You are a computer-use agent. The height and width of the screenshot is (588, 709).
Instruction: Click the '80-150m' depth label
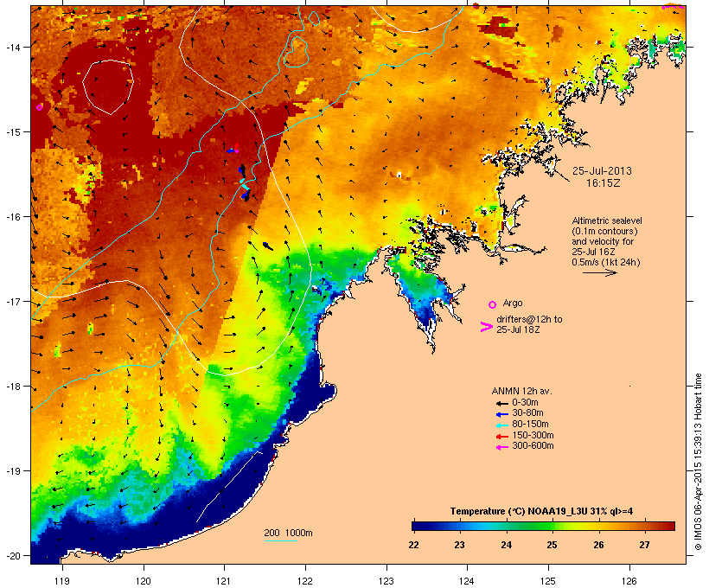(530, 425)
